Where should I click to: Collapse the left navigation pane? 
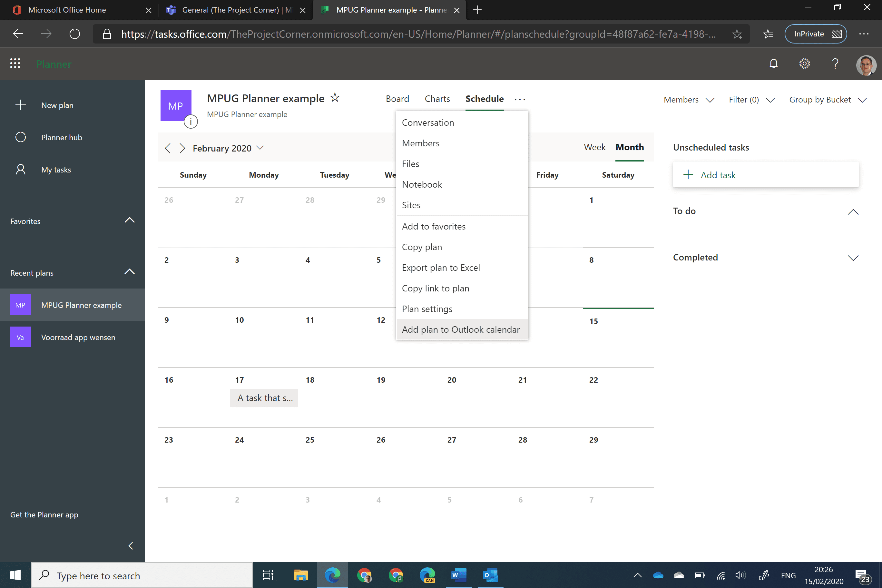click(x=131, y=546)
